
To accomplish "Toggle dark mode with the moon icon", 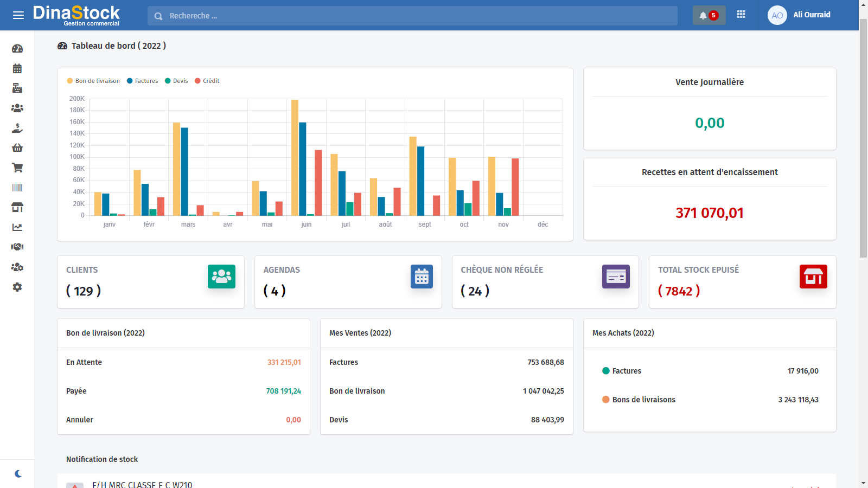I will pyautogui.click(x=18, y=474).
